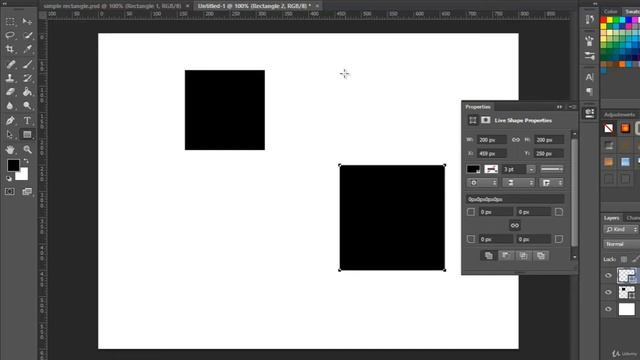
Task: Open the stroke alignment dropdown
Action: click(482, 183)
